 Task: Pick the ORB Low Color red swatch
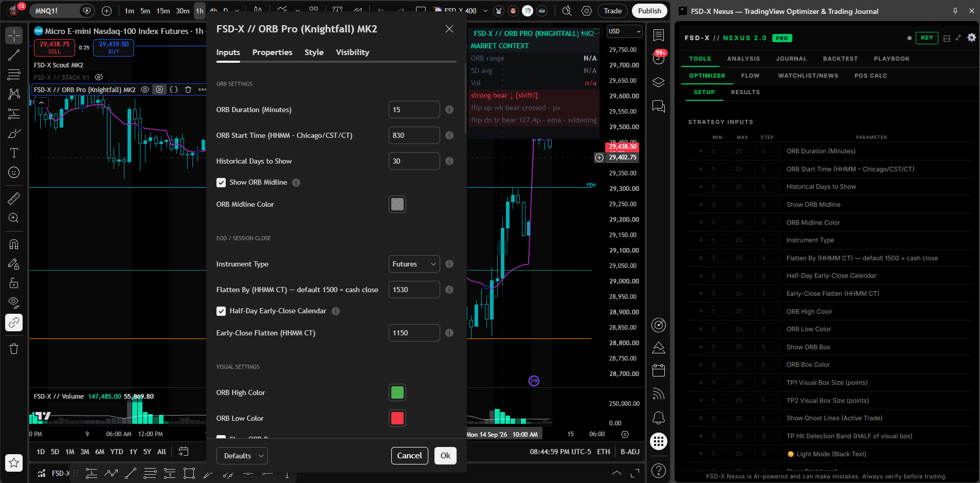tap(397, 418)
